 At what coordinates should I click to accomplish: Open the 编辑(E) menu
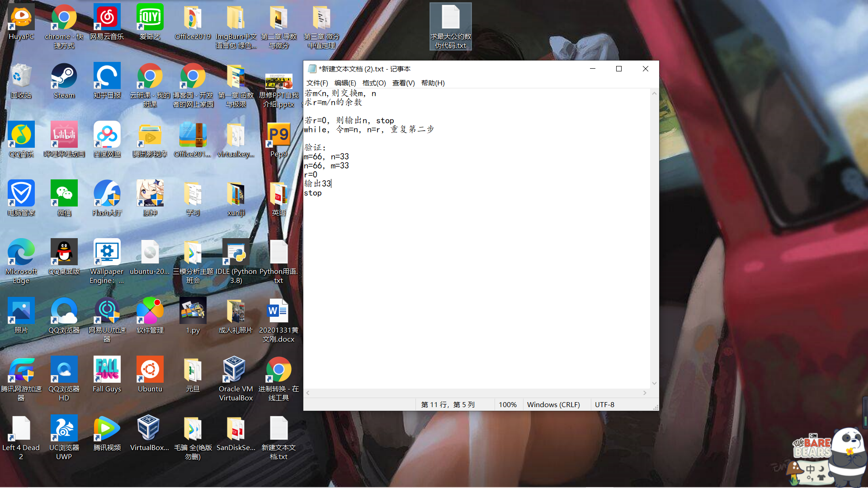pos(345,83)
